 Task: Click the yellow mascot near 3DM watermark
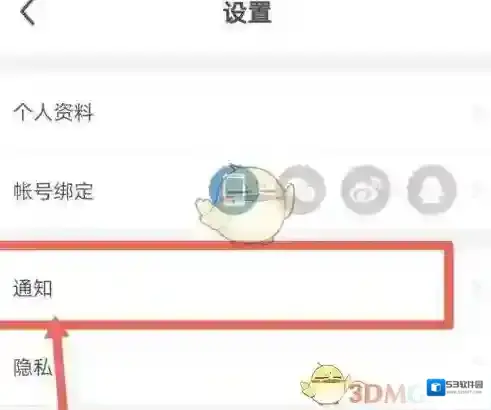(x=324, y=383)
